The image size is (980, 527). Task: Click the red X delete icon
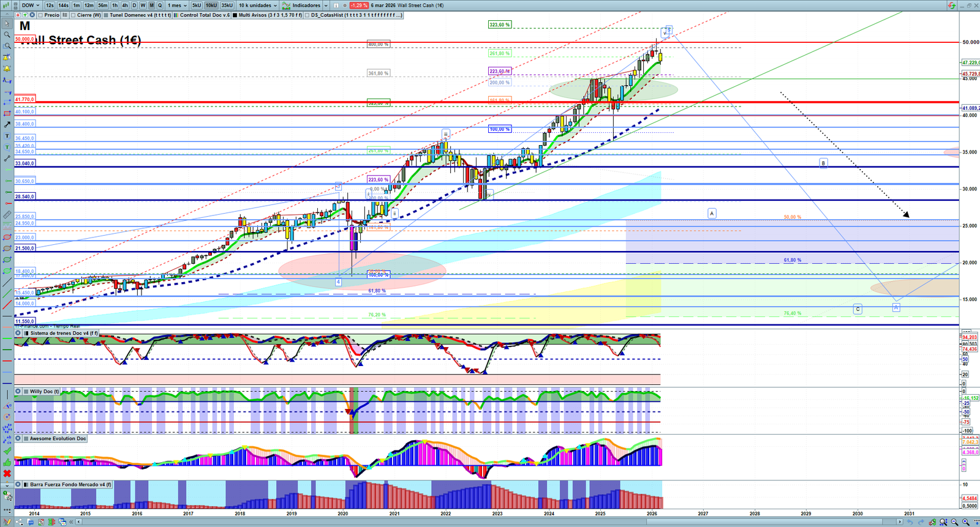point(7,474)
